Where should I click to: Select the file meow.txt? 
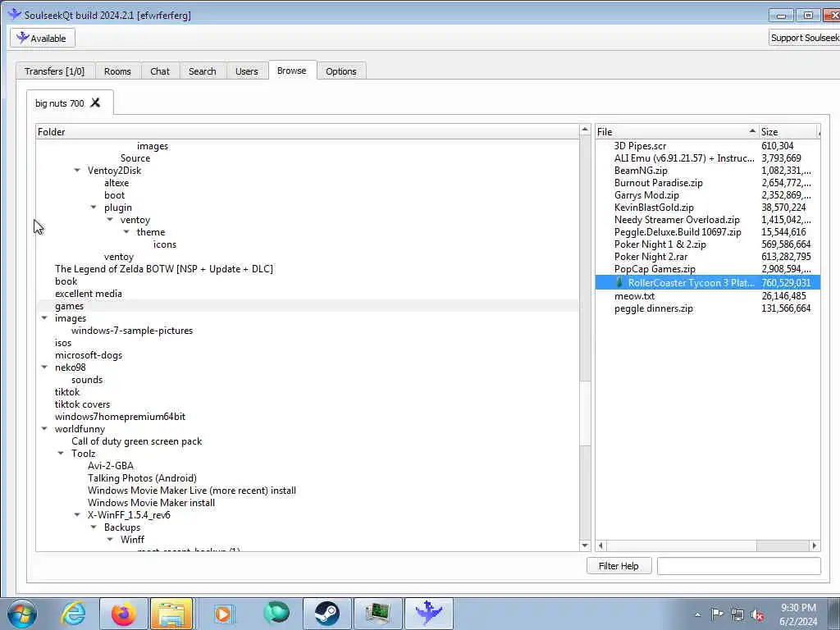coord(634,295)
